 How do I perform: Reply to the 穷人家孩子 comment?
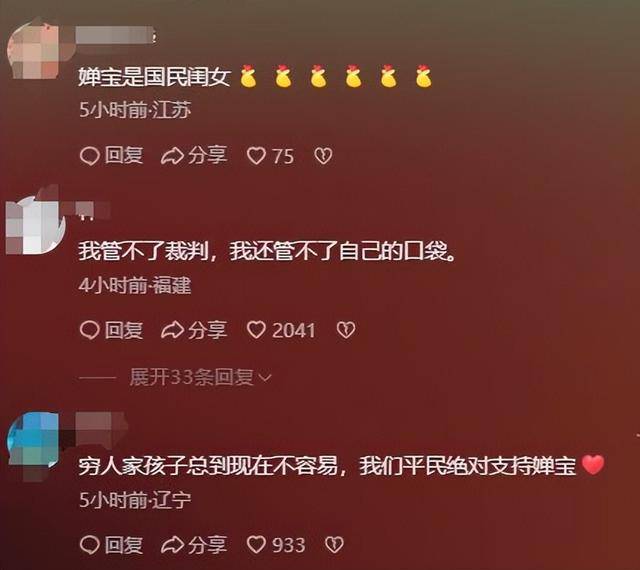click(111, 545)
